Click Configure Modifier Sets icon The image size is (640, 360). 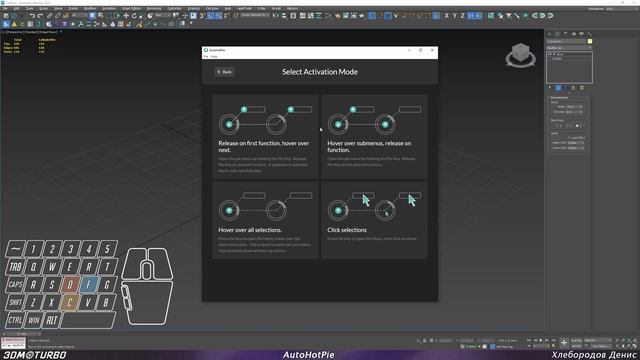582,87
